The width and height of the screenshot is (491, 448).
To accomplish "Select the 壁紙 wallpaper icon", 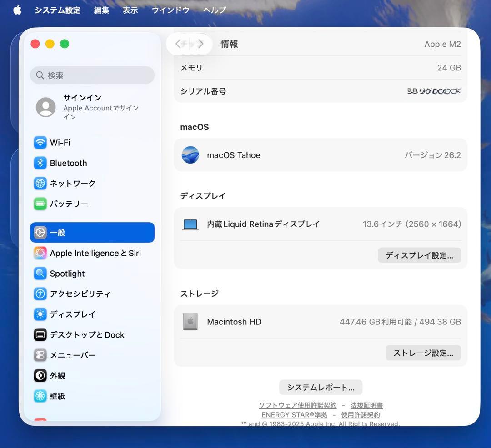I will [40, 396].
